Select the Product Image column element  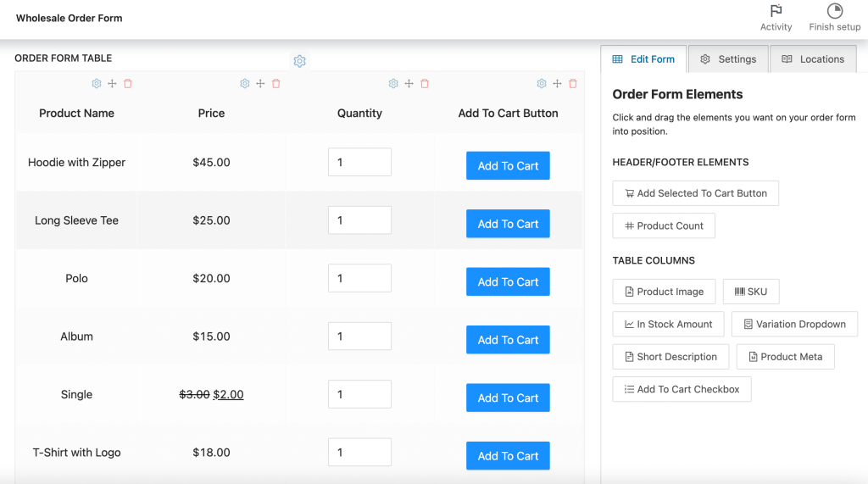click(x=664, y=292)
